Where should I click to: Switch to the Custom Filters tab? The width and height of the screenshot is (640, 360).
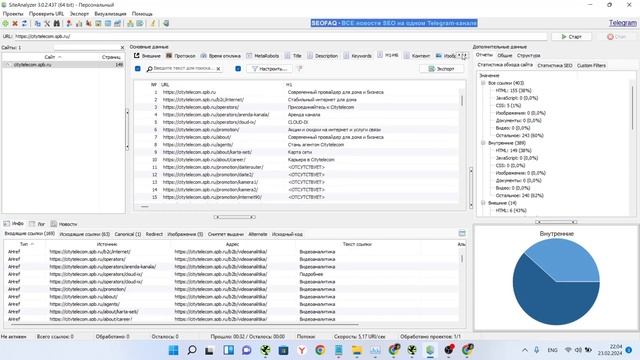pos(591,65)
